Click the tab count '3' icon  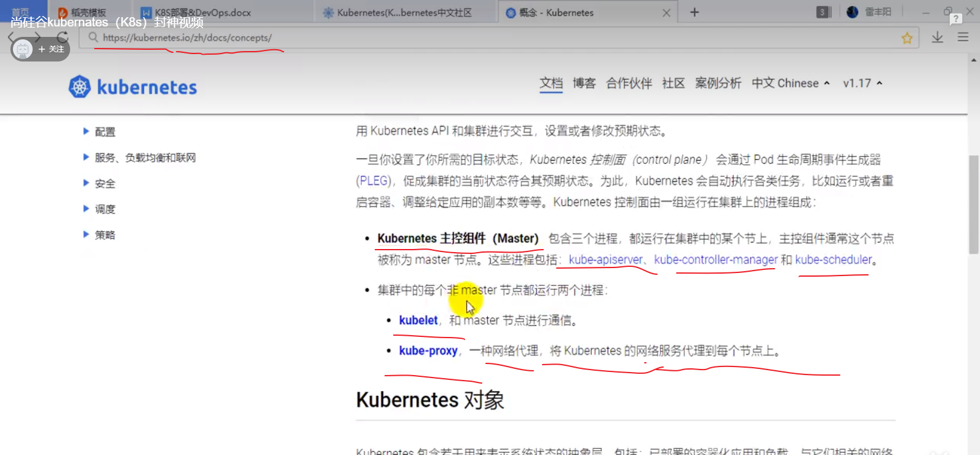pyautogui.click(x=823, y=12)
